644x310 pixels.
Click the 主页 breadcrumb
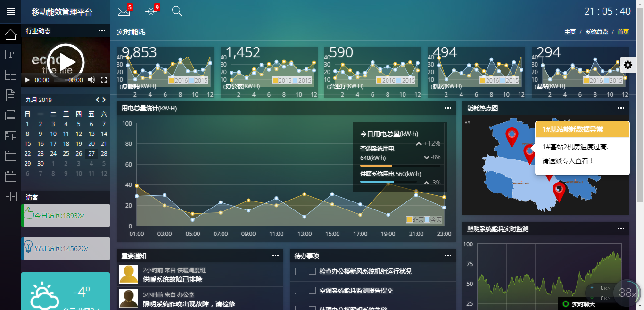(570, 32)
